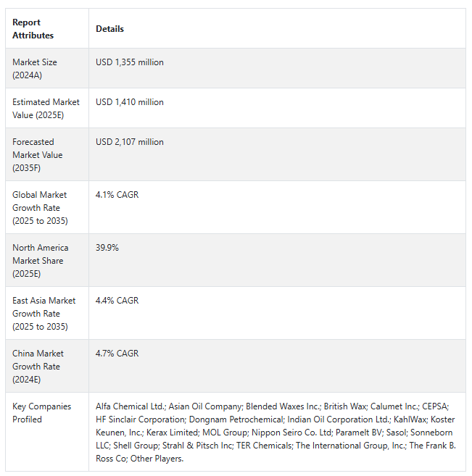Viewport: 472px width, 476px height.
Task: Select the Estimated Market Value (2025E) label
Action: coord(46,109)
